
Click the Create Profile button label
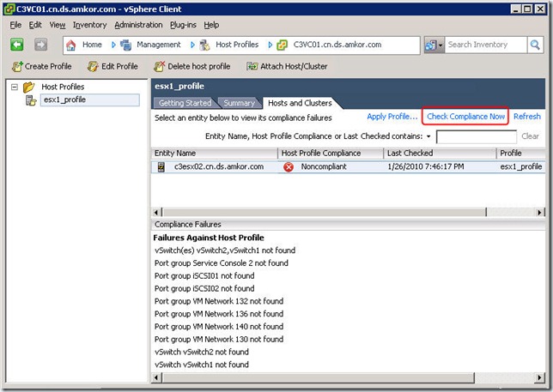(48, 66)
